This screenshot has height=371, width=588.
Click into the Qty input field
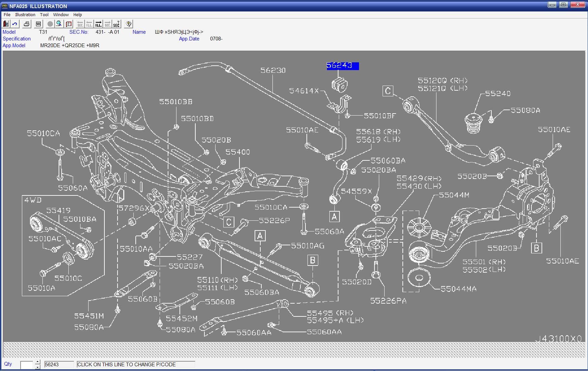[27, 365]
